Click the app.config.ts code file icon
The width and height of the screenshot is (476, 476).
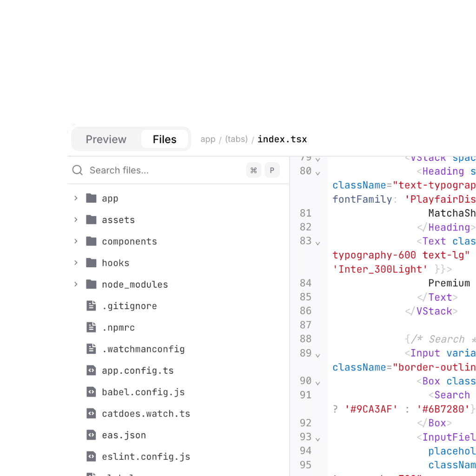[91, 370]
